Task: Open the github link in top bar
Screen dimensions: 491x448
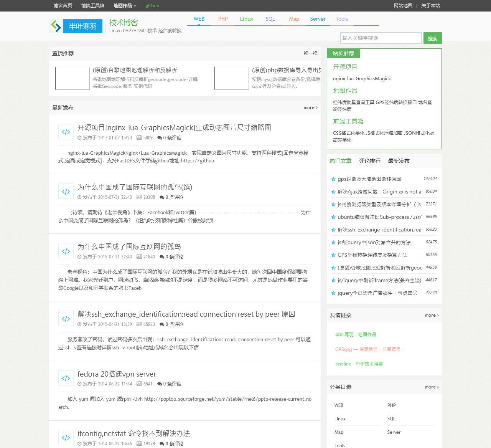Action: (152, 6)
